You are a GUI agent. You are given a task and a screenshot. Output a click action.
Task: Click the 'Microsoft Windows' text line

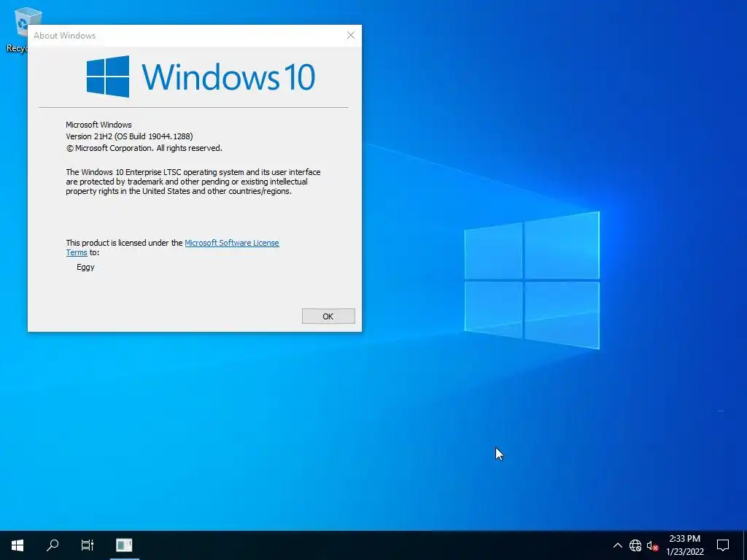(x=98, y=125)
